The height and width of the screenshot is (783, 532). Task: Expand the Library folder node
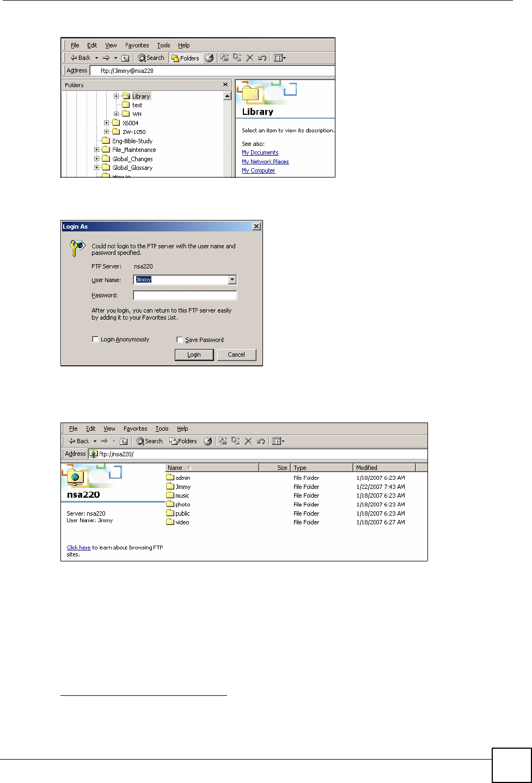point(116,96)
